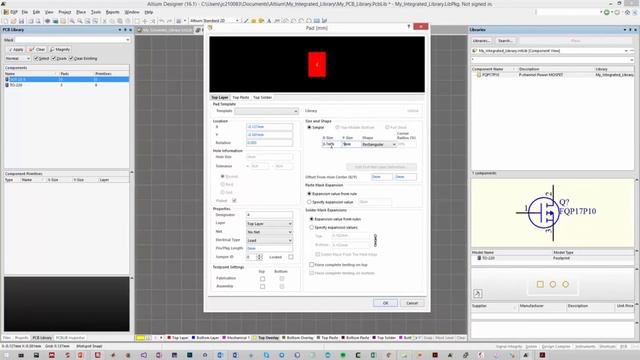Click OK in the Pad dialog
Viewport: 640px width, 360px height.
(385, 303)
